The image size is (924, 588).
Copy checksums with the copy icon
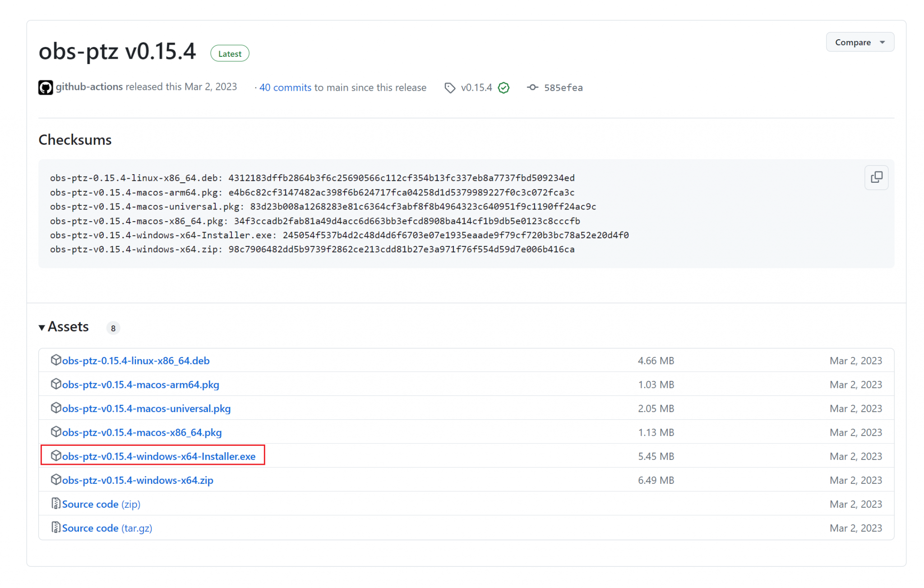click(876, 177)
